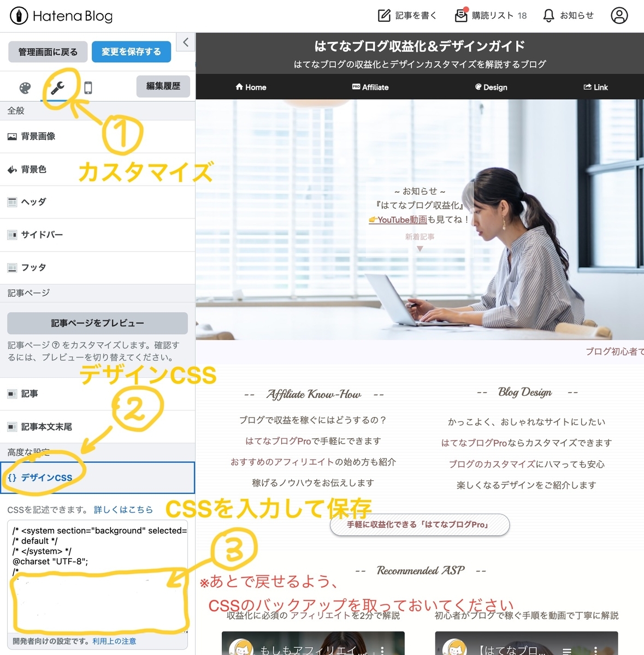Screen dimensions: 644x655
Task: Open 記事を書く editor
Action: (407, 15)
